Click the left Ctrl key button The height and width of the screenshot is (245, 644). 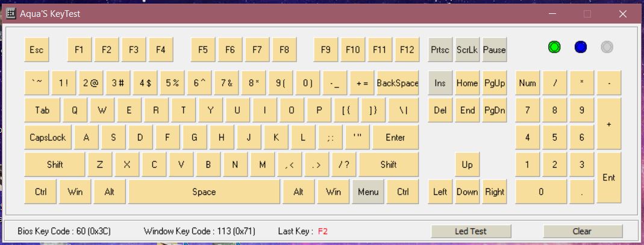click(x=40, y=191)
